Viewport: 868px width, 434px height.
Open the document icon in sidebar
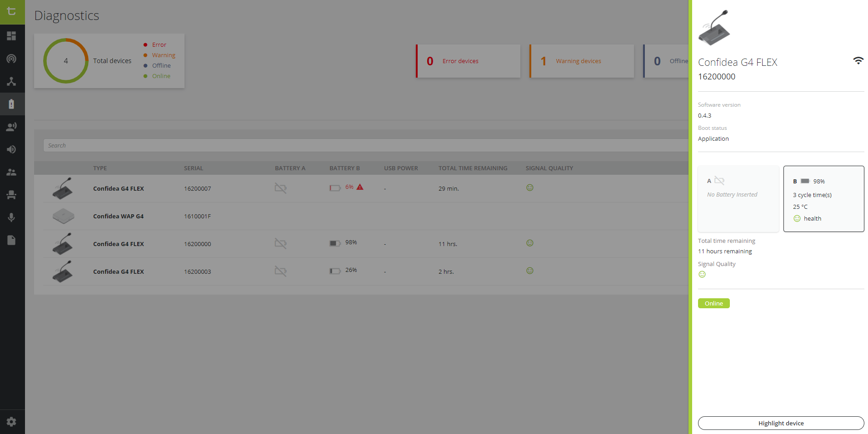click(12, 240)
